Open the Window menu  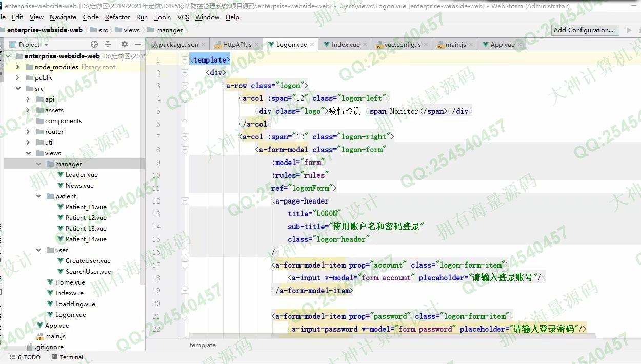(207, 17)
